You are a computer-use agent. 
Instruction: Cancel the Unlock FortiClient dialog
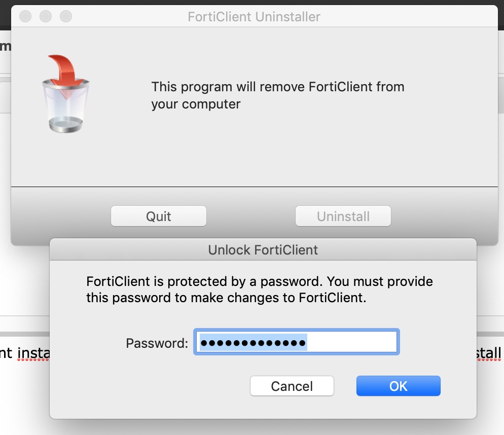292,386
